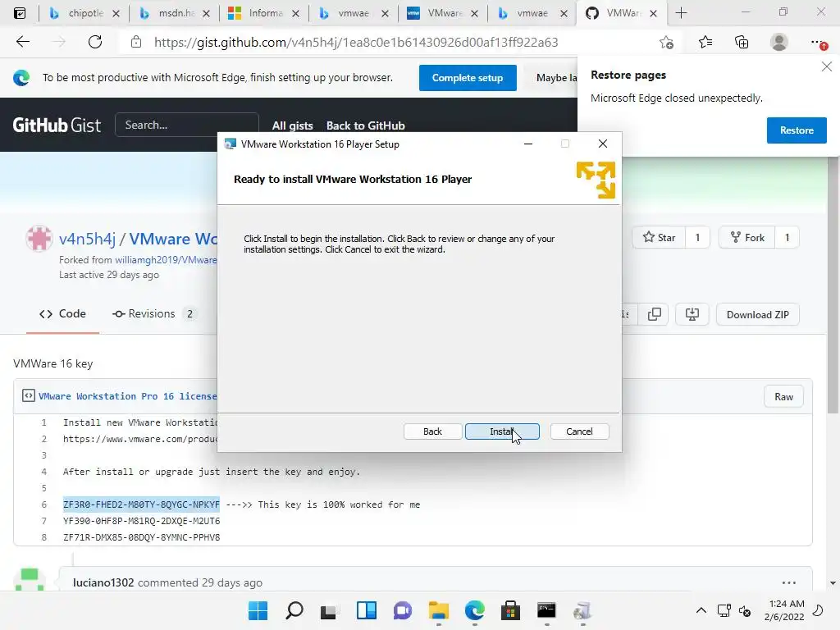The image size is (840, 630).
Task: Click the open in GitHub Desktop icon
Action: (692, 314)
